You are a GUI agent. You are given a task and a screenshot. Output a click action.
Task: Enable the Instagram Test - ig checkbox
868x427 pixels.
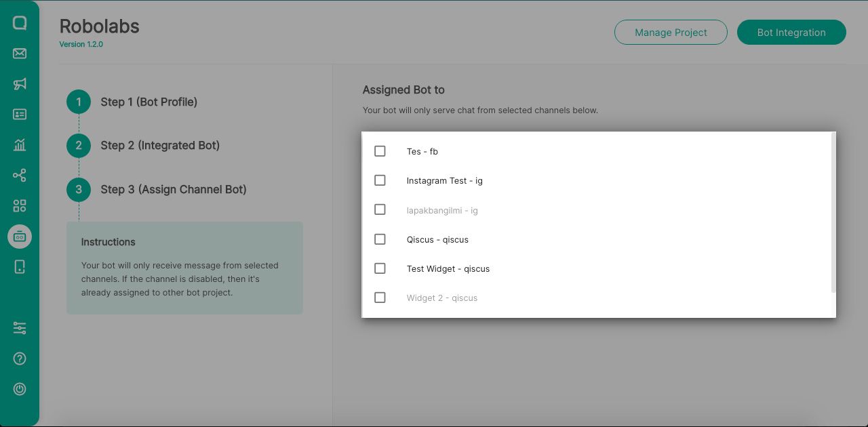click(x=380, y=180)
